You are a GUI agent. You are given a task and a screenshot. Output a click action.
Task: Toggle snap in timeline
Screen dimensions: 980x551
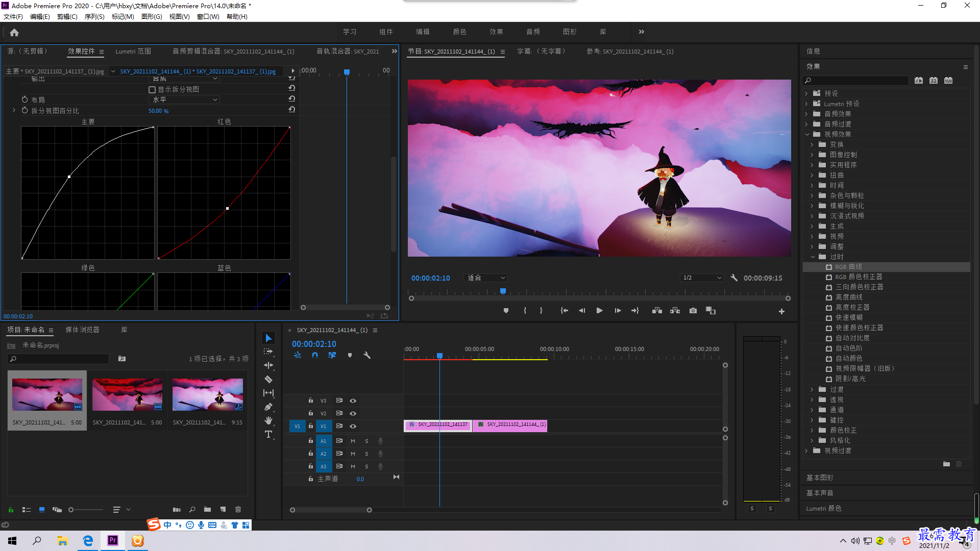click(x=315, y=355)
